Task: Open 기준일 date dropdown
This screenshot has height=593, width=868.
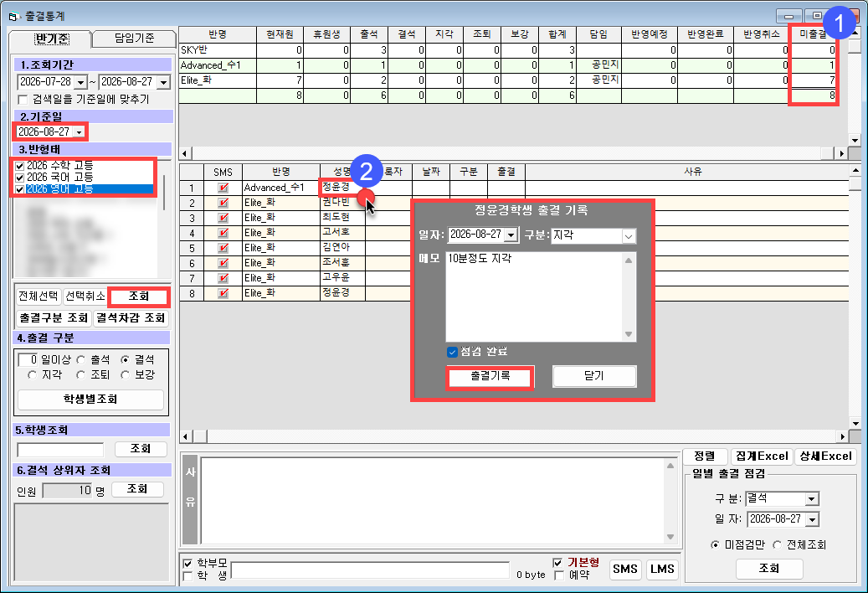Action: pos(80,131)
